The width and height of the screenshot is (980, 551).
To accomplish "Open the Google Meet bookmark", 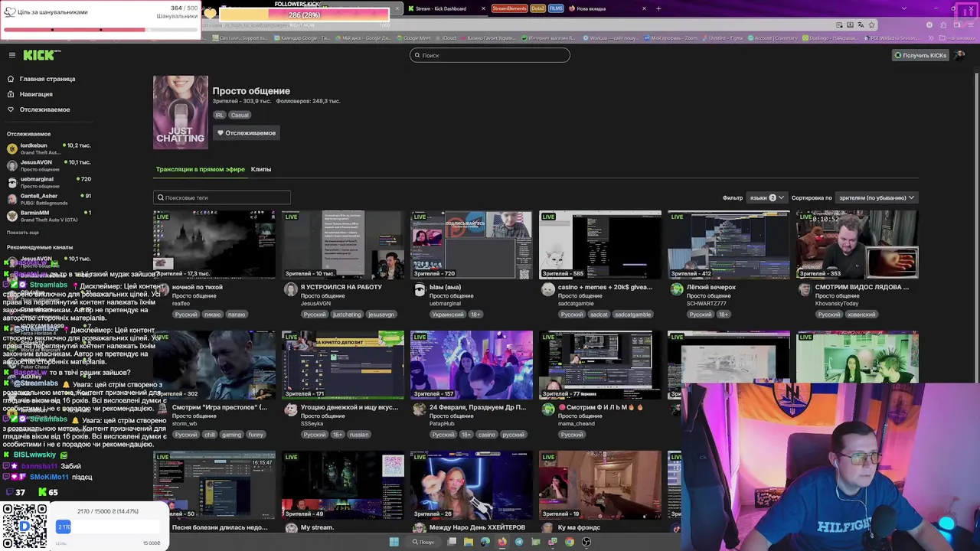I will [413, 38].
